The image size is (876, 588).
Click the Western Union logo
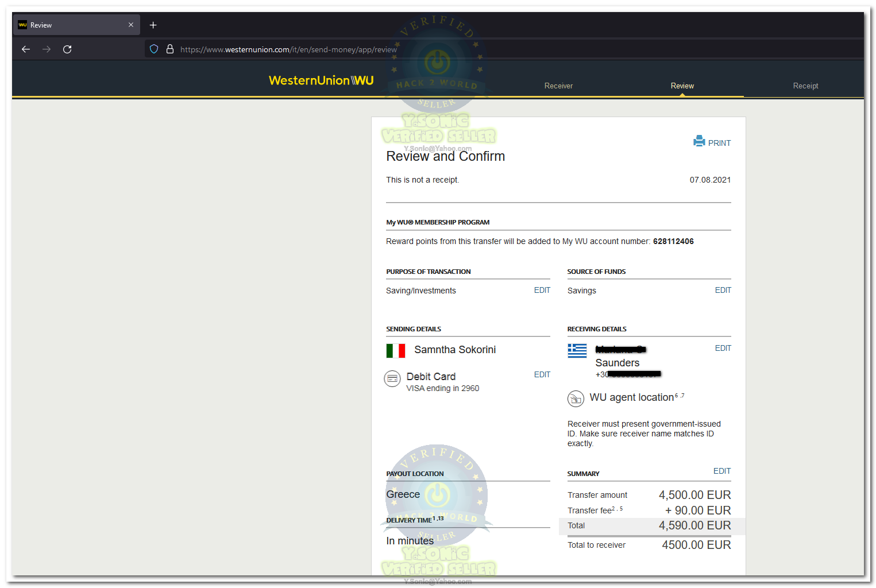coord(321,80)
